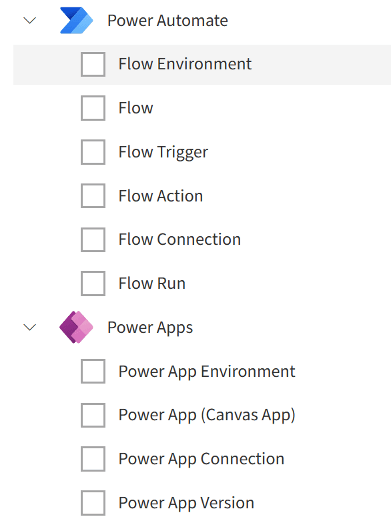The height and width of the screenshot is (528, 392).
Task: Tick the Power App Environment checkbox
Action: tap(93, 371)
